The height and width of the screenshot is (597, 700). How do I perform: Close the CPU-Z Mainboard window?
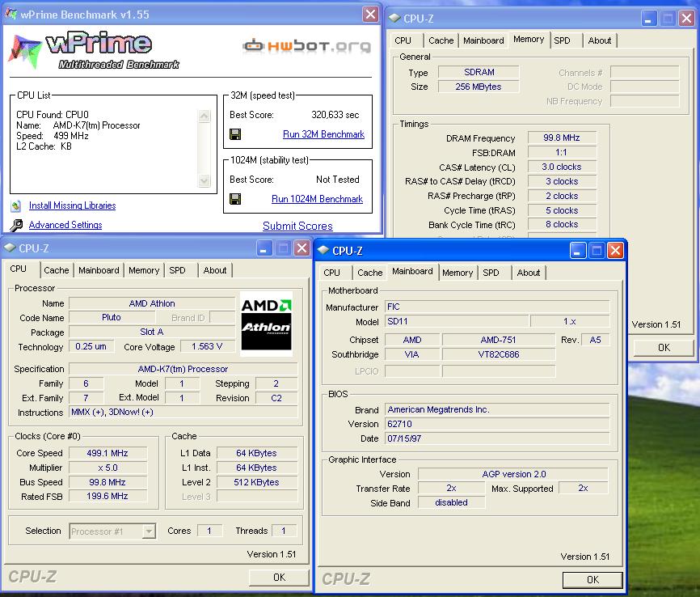[616, 251]
